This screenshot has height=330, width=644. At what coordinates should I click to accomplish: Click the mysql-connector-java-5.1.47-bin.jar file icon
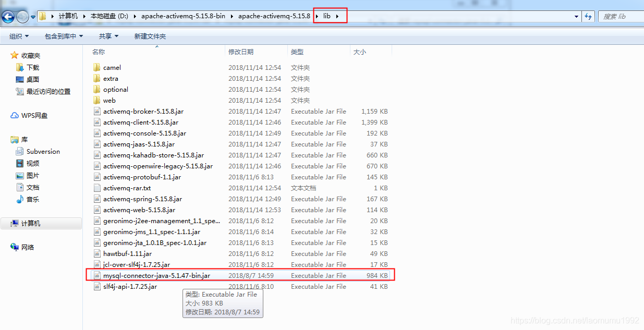coord(97,275)
